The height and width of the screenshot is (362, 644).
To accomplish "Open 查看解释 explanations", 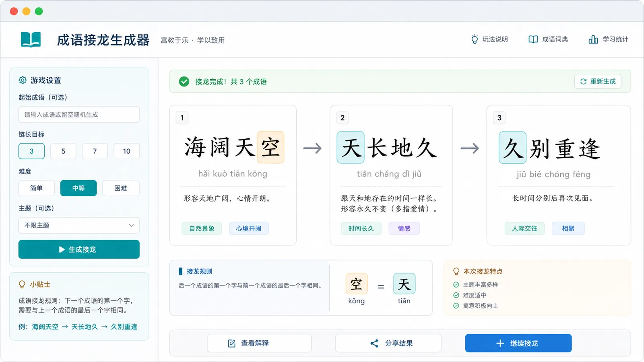I will coord(259,343).
